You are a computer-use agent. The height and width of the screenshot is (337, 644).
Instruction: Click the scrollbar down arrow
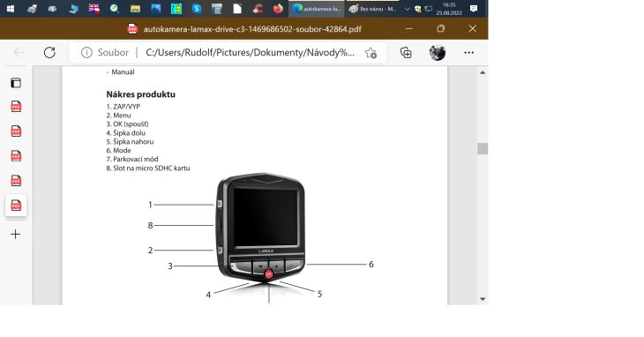click(483, 299)
